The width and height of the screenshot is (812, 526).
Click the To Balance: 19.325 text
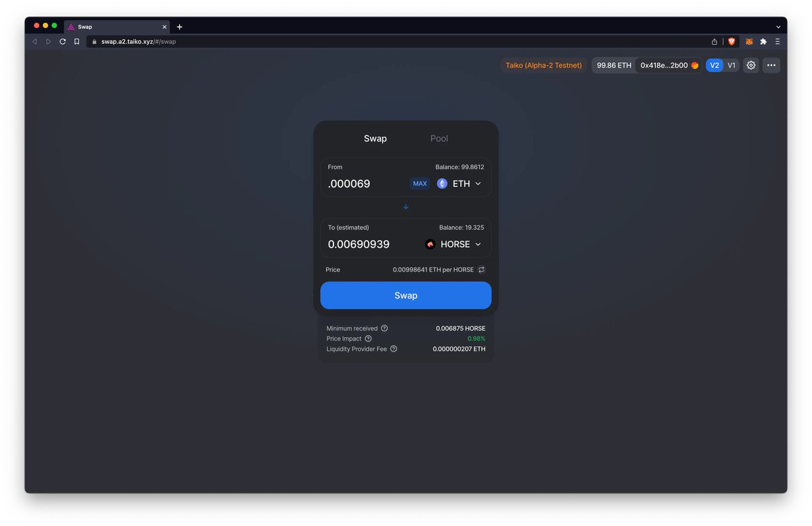click(461, 227)
